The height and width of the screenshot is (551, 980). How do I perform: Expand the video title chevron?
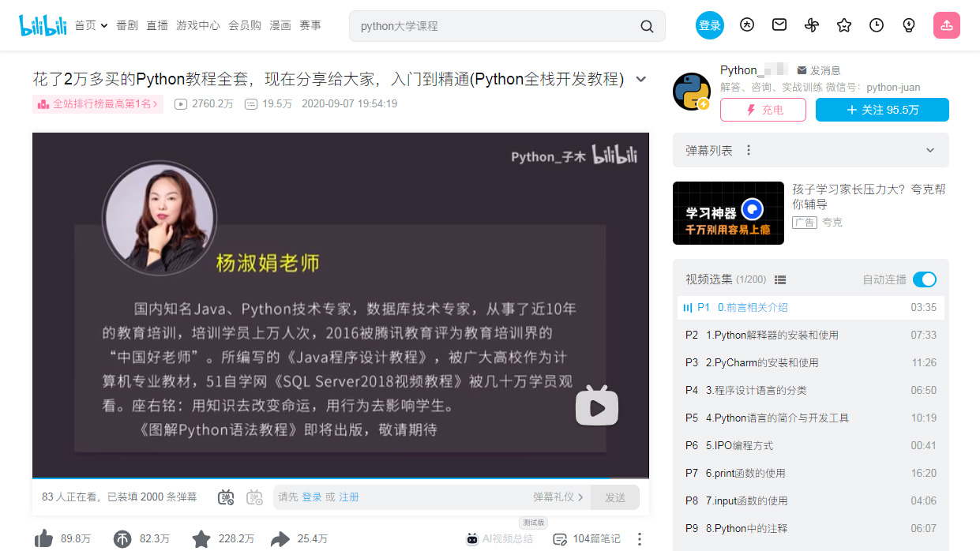[x=641, y=79]
